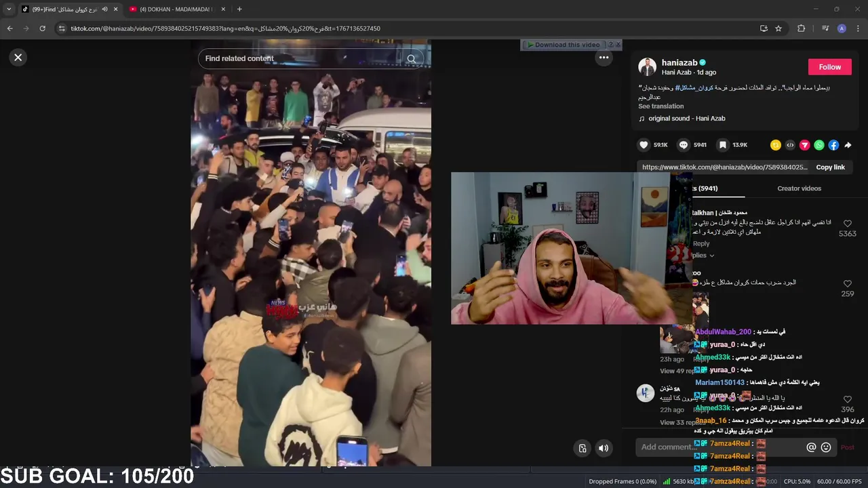Like the comment with 5363 likes
Screen dimensions: 868x488
click(847, 223)
